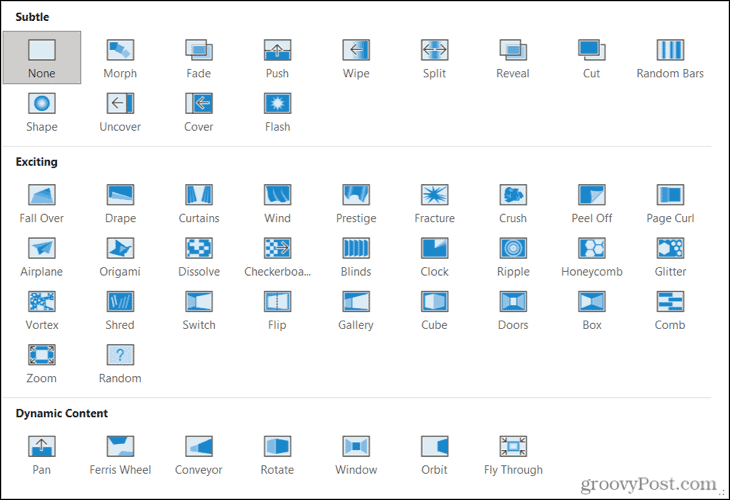Choose the Glitter transition

click(x=670, y=257)
